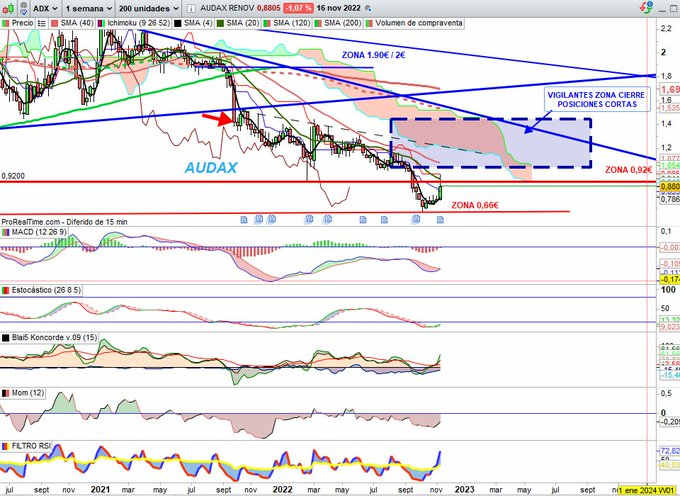This screenshot has height=496, width=680.
Task: Click the 'VIGILANTES ZONA CIERRE POSICIONES CORTAS' note
Action: pos(597,100)
